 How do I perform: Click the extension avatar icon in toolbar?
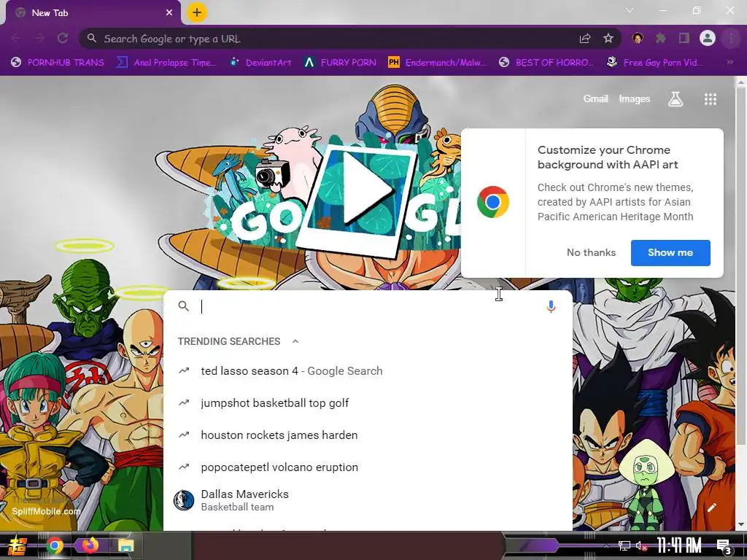638,38
